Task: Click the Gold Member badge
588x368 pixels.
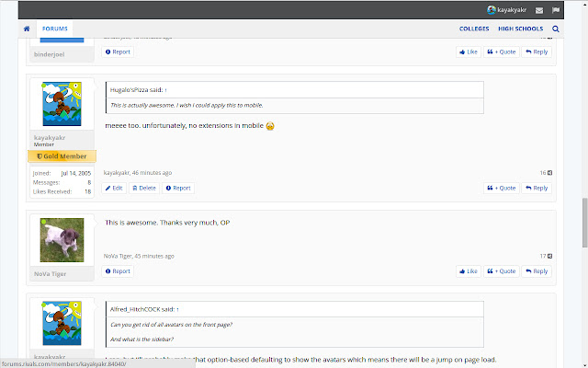Action: click(x=62, y=156)
